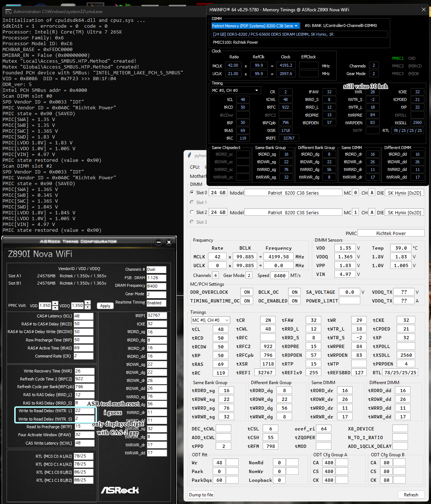The height and width of the screenshot is (504, 431).
Task: Click the Refresh button in pyhwinfo
Action: pos(411,495)
